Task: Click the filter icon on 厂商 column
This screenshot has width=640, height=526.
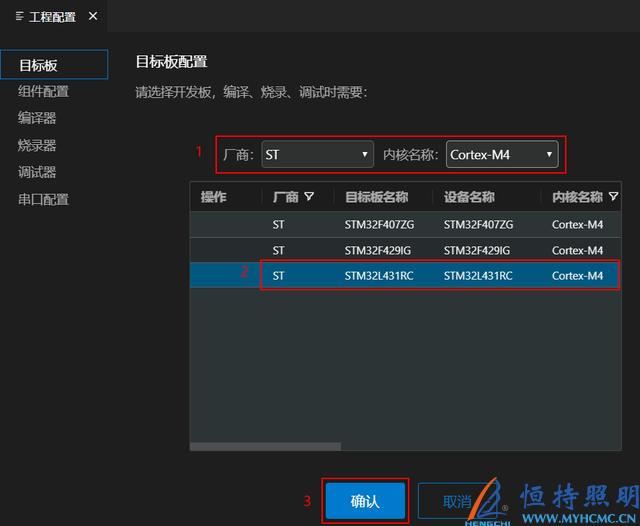Action: pos(309,197)
